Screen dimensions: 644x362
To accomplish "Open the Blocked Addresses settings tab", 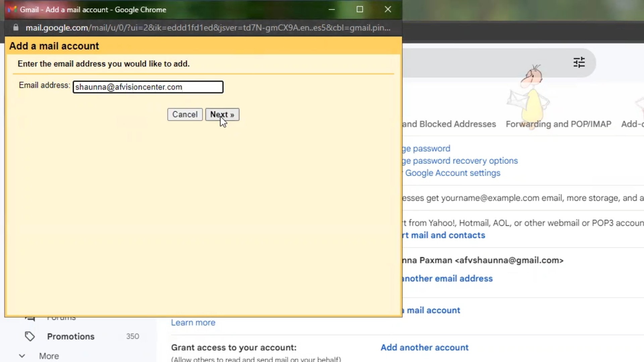I will [x=449, y=124].
